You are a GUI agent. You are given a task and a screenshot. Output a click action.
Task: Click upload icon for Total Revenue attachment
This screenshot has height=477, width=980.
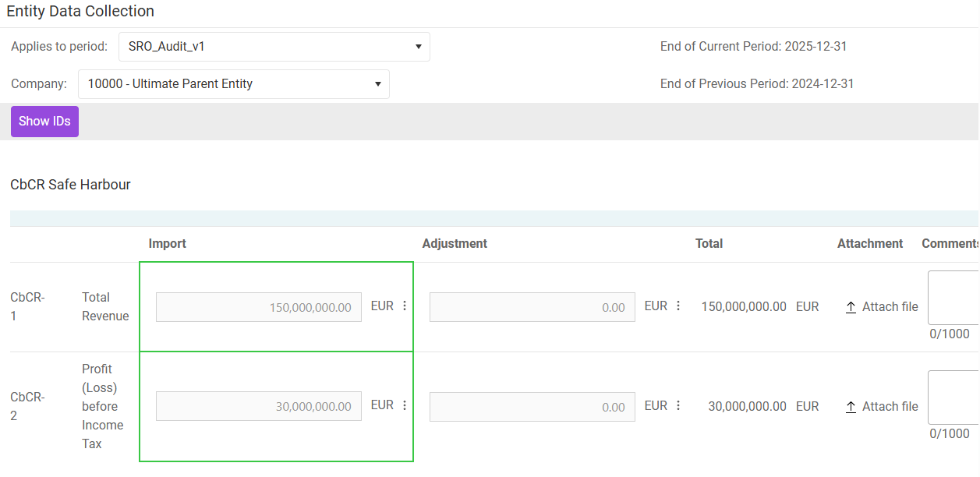coord(851,307)
